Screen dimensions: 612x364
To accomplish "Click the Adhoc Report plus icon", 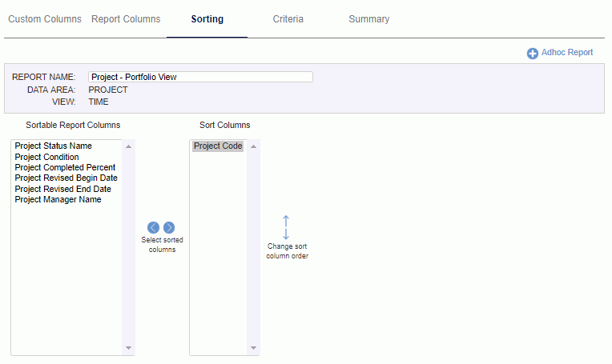I will tap(533, 54).
